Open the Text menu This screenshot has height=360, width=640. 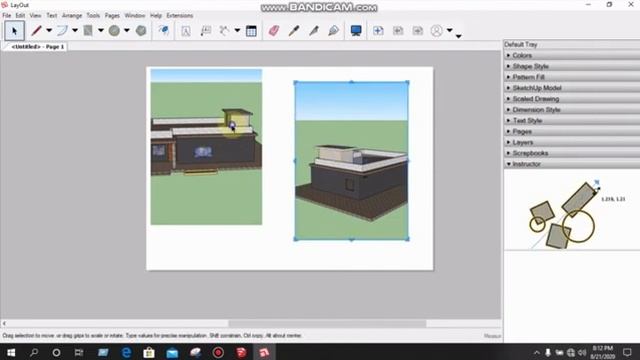51,16
